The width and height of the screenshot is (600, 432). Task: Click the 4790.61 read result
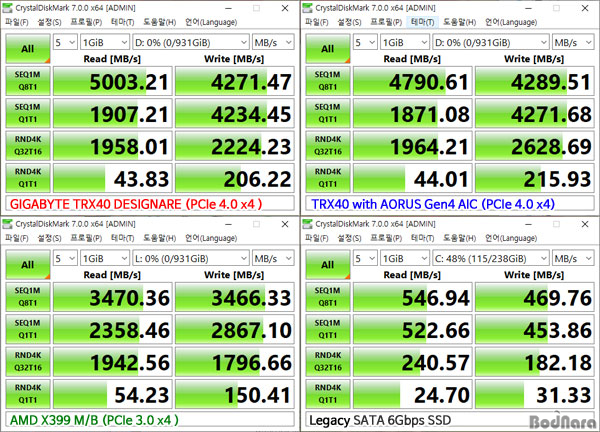tap(413, 81)
